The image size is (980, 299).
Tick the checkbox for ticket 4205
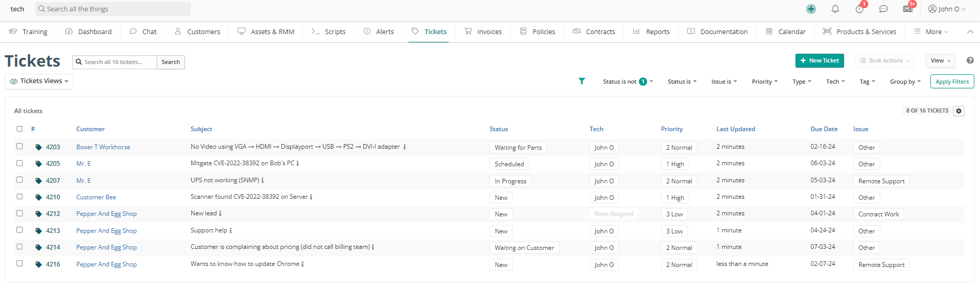coord(20,163)
